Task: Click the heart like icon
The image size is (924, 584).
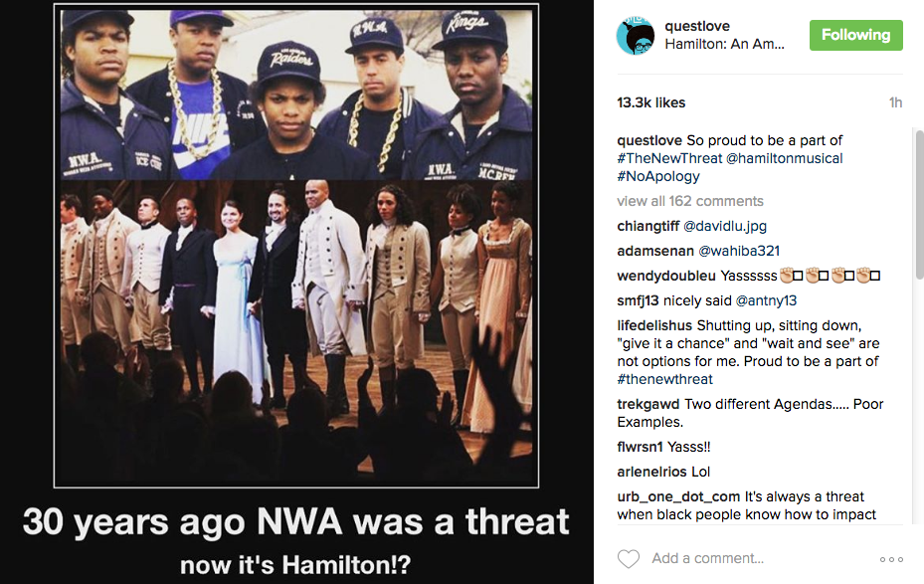Action: click(x=629, y=558)
